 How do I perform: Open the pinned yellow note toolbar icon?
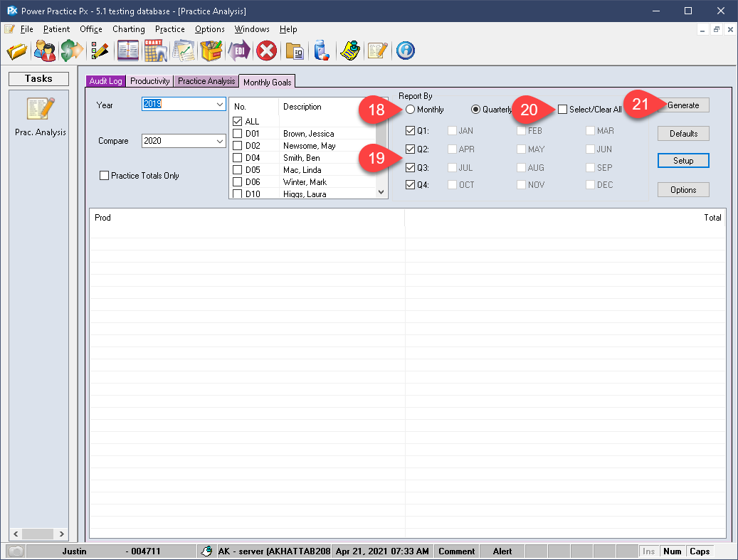point(350,51)
